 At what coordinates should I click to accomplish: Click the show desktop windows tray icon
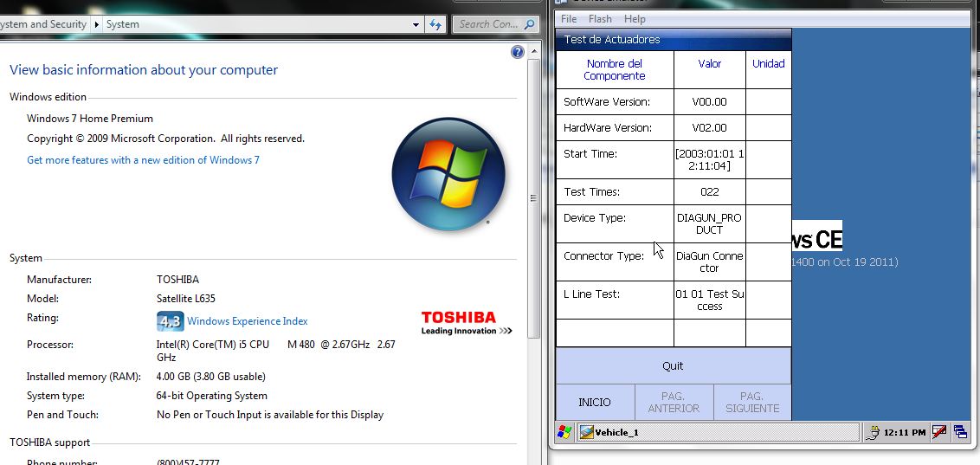960,432
